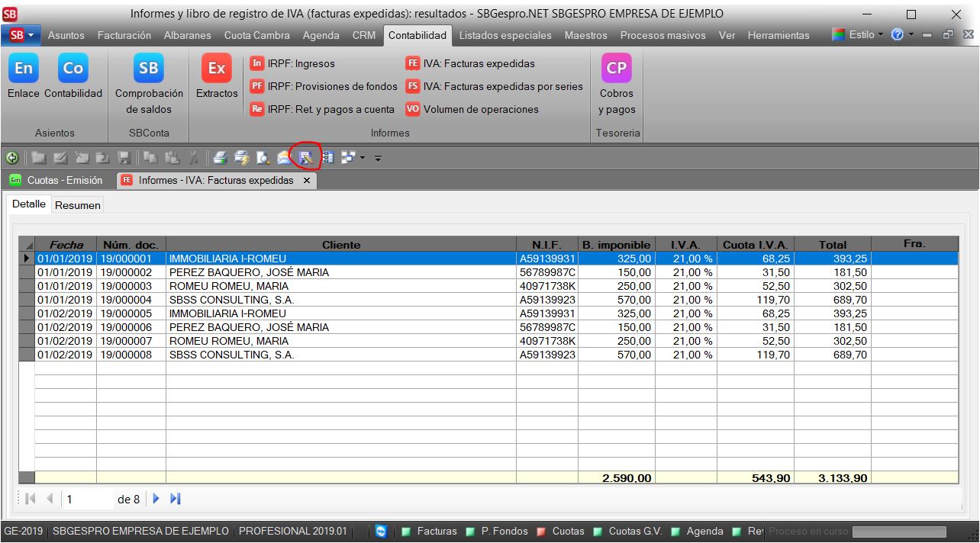Click the red-circled export toolbar icon

click(x=305, y=158)
